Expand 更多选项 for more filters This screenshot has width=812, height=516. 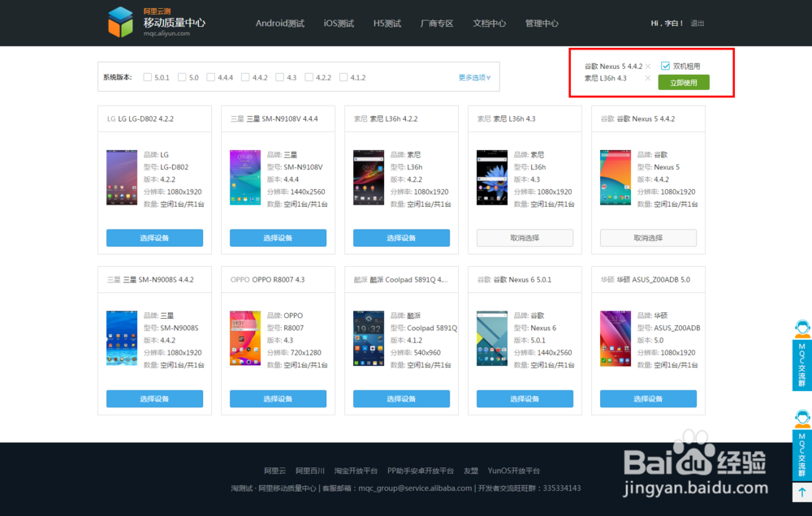click(x=474, y=77)
